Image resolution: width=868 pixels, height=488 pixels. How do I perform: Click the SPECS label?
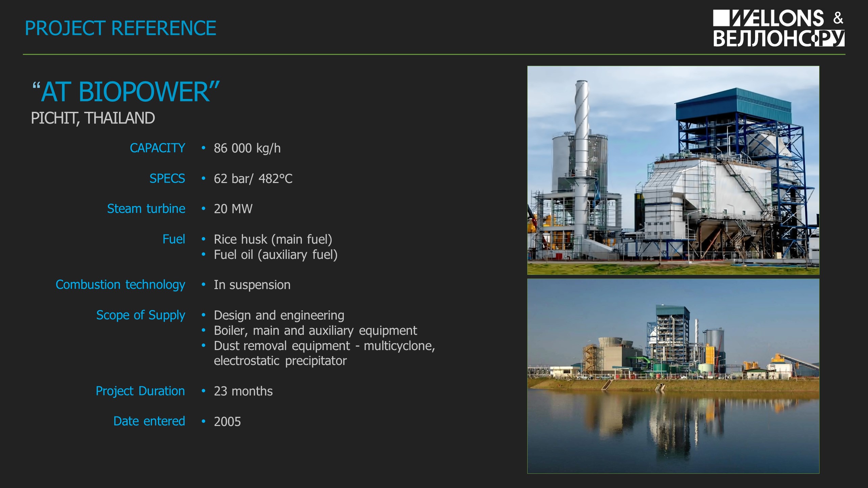167,179
